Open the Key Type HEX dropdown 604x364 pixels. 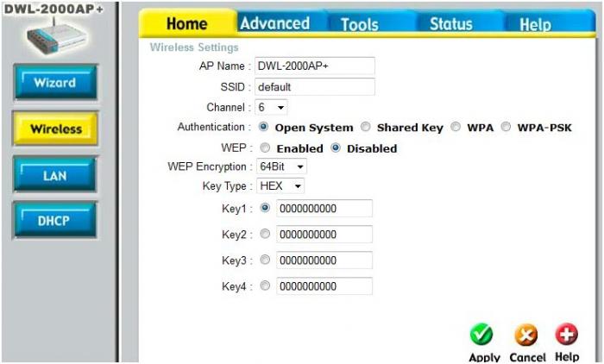point(280,186)
